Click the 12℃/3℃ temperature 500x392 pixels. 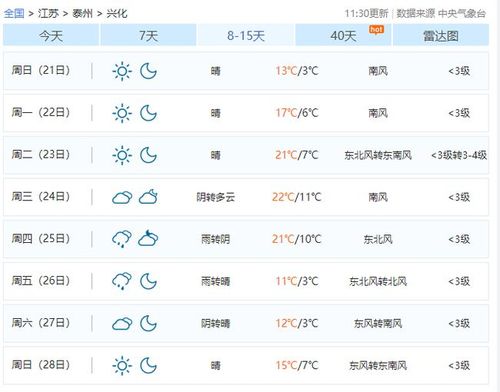297,323
